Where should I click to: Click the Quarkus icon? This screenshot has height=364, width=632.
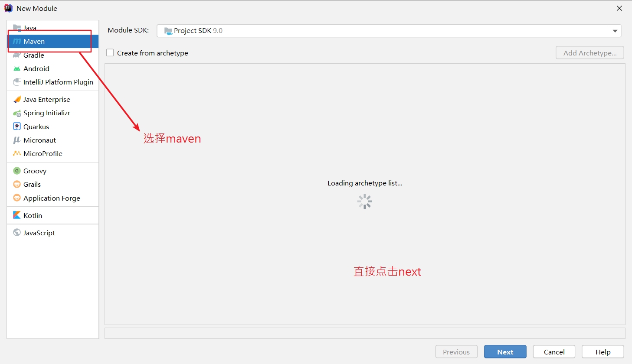click(x=17, y=127)
